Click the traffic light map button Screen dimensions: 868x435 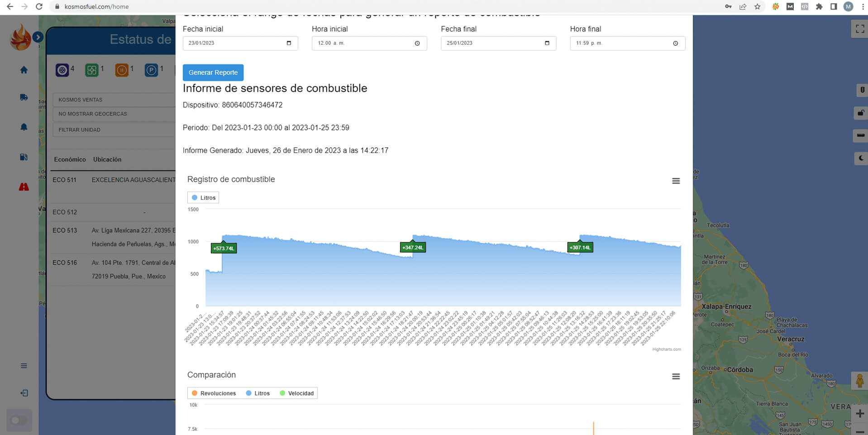(x=862, y=90)
